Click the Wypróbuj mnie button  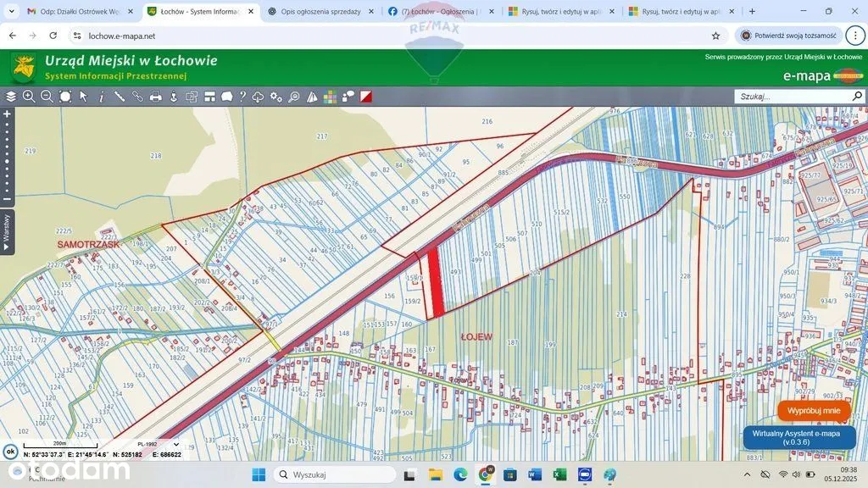814,411
